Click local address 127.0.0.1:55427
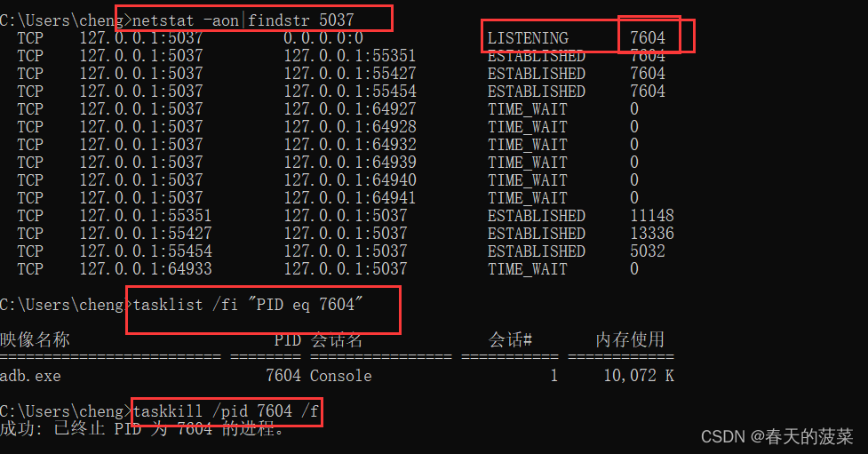 146,233
